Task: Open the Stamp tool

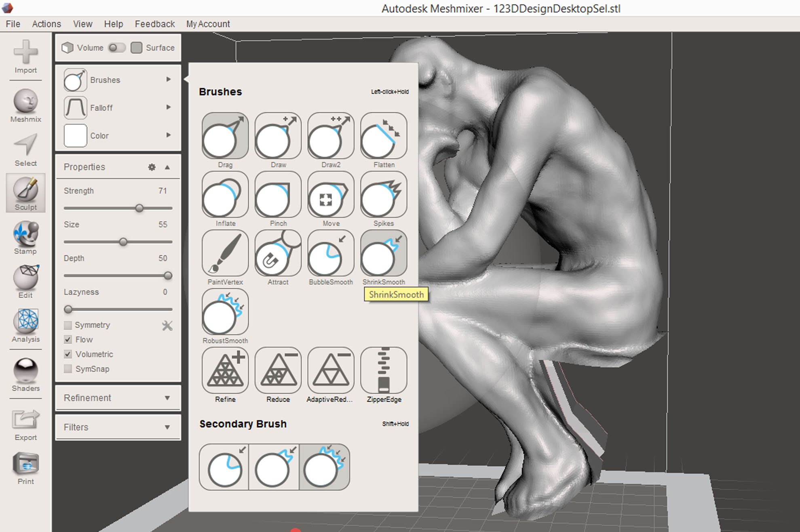Action: pyautogui.click(x=25, y=238)
